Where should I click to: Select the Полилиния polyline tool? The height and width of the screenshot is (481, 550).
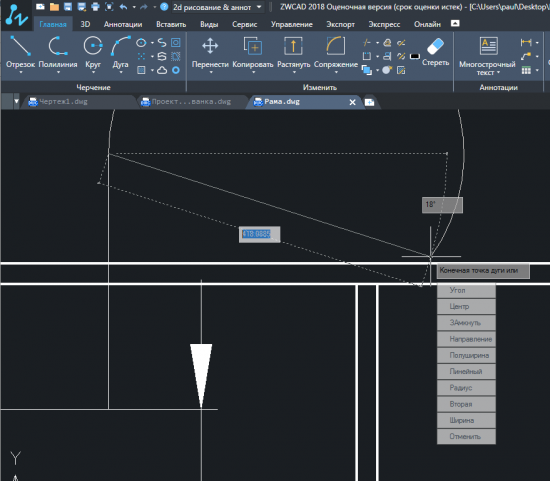(58, 51)
